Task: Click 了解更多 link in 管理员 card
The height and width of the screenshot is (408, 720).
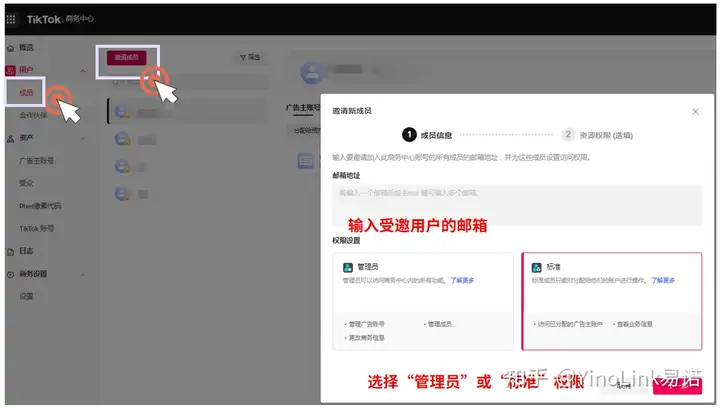Action: point(462,280)
